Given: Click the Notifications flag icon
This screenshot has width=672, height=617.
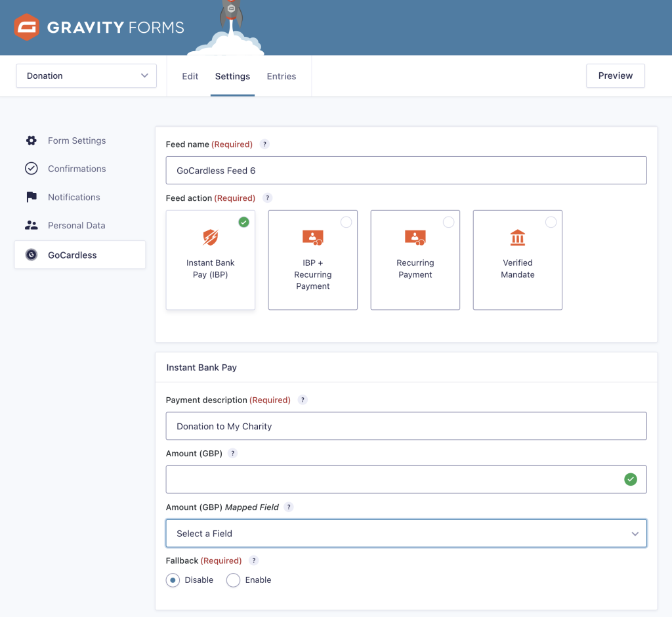Looking at the screenshot, I should pos(31,197).
